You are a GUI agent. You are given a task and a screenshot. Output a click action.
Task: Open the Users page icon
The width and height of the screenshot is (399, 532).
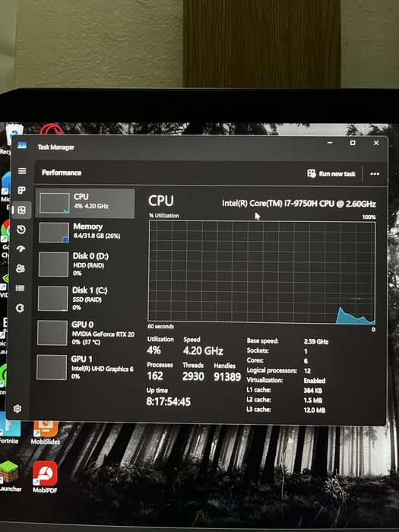[21, 269]
